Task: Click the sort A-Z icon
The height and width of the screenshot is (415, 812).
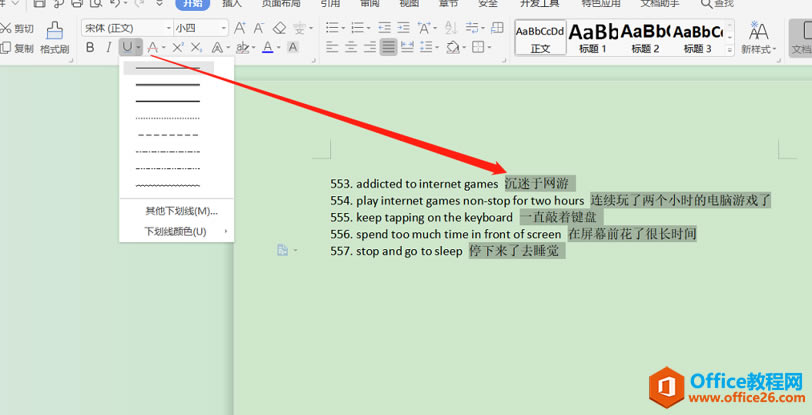Action: (451, 28)
